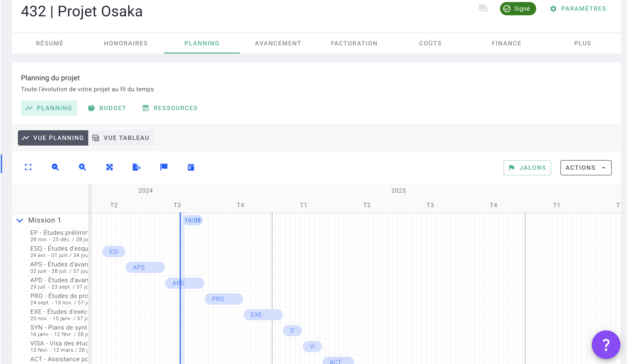Click the APD Gantt bar
This screenshot has height=364, width=627.
185,283
